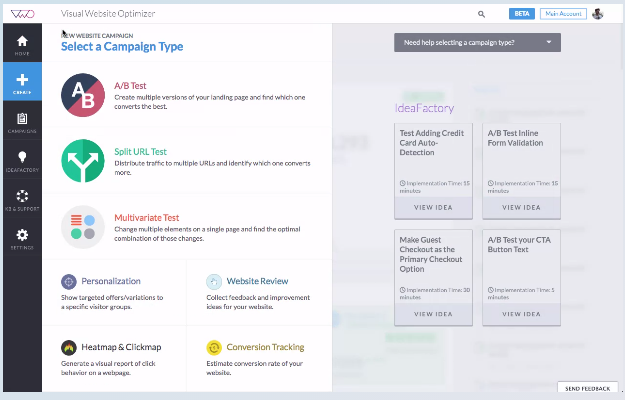View idea for Credit Card Auto-Detection
This screenshot has width=625, height=400.
433,208
